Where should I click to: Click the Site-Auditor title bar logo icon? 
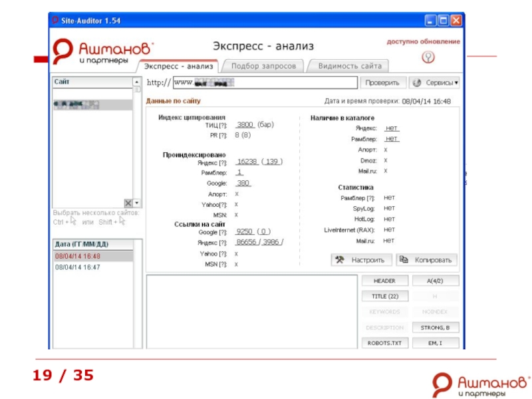(55, 21)
